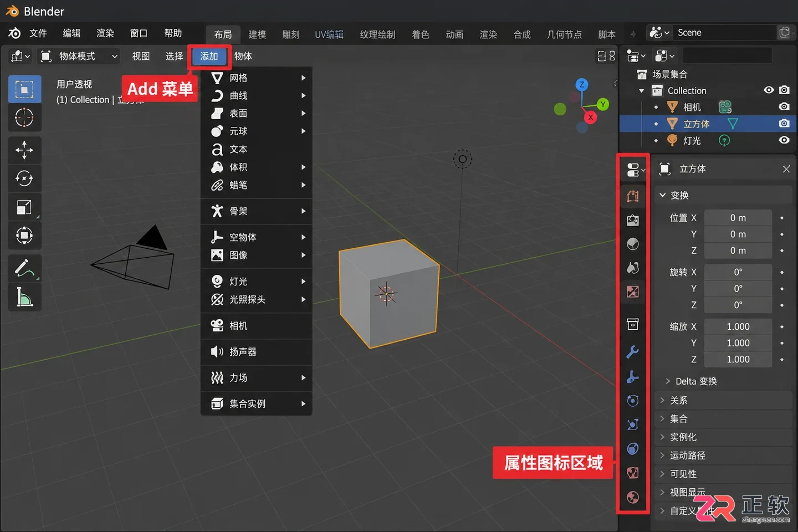Toggle the new scene button beside Scene

click(784, 33)
